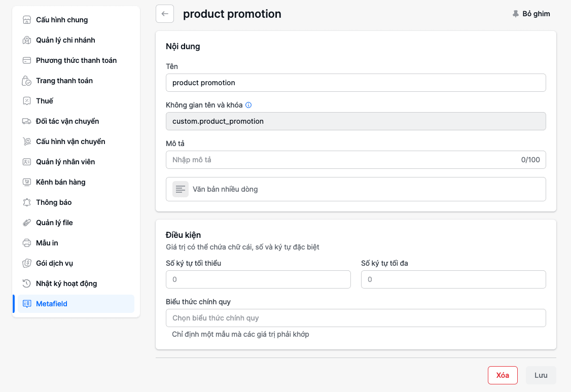This screenshot has width=571, height=392.
Task: Click the Quản lý file paperclip icon
Action: tap(27, 223)
